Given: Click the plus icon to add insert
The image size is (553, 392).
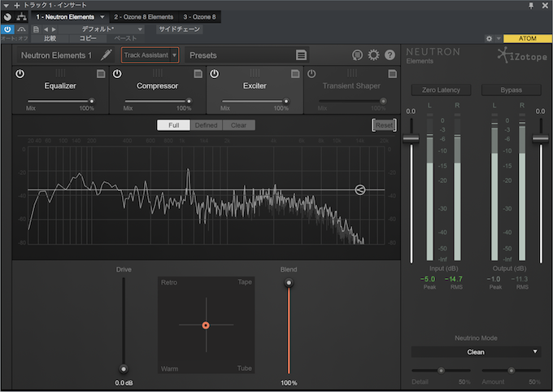Looking at the screenshot, I should [x=17, y=6].
